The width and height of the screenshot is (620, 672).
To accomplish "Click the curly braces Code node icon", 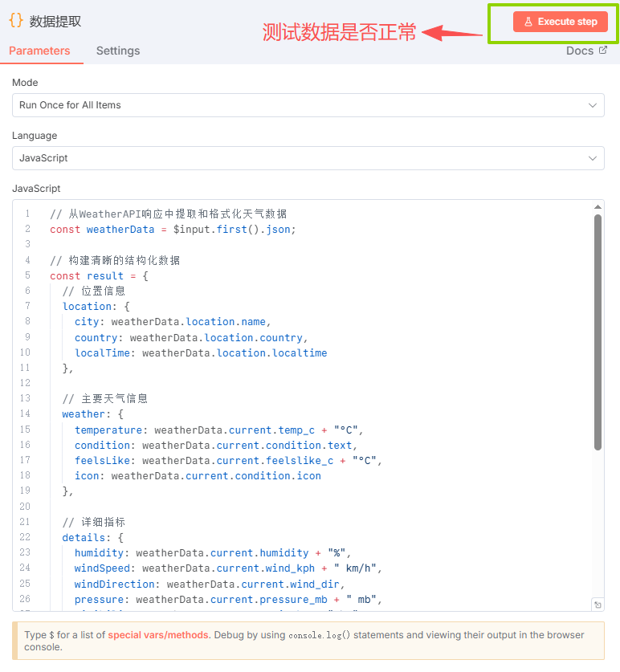I will 16,22.
